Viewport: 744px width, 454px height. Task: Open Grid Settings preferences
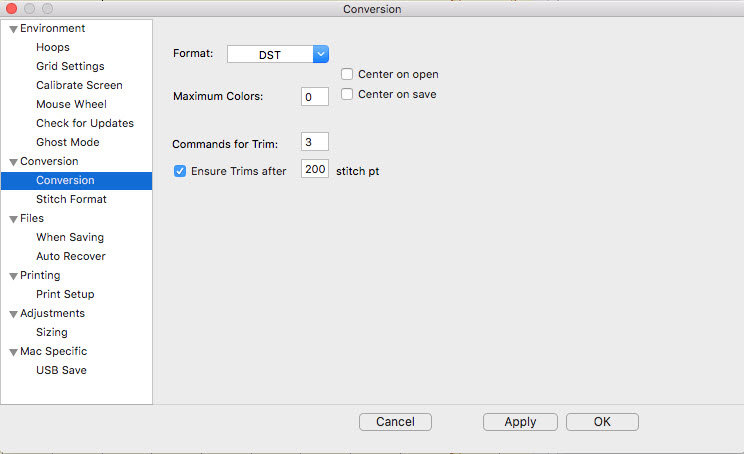[x=70, y=66]
